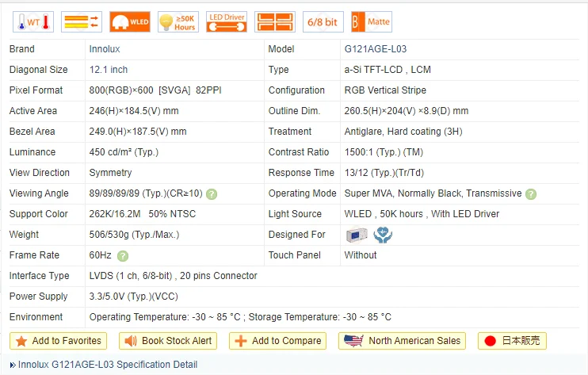Click the Power Supply row label

tap(38, 297)
